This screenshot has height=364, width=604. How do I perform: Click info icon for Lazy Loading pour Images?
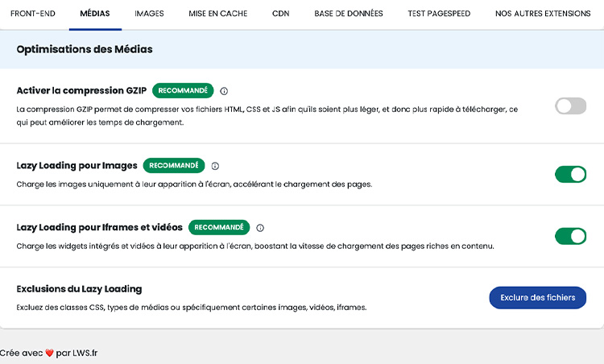pyautogui.click(x=215, y=166)
